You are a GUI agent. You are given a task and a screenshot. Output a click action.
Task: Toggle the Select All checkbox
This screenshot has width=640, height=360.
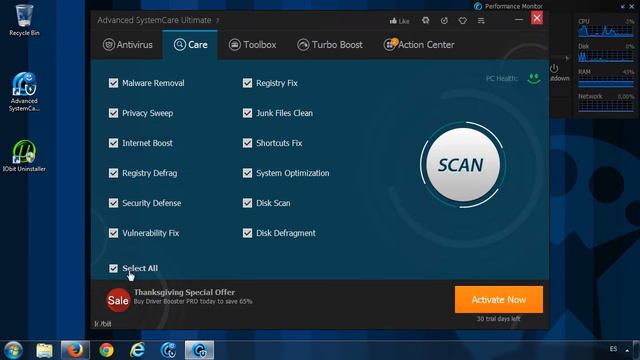(113, 268)
